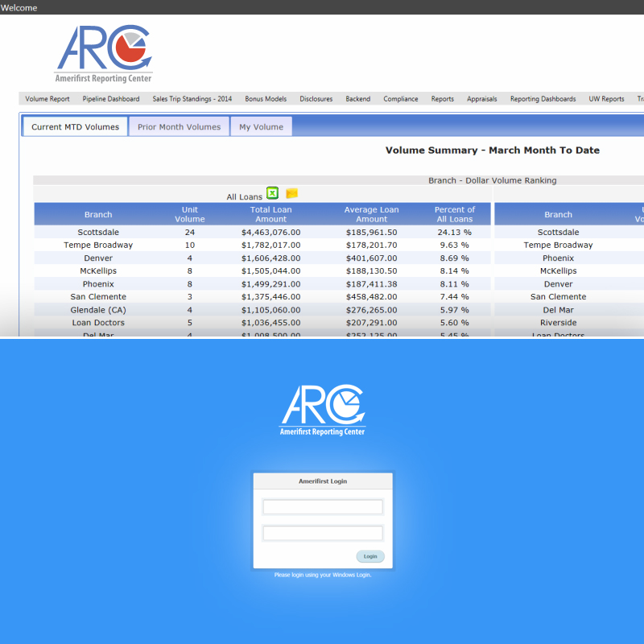Open the Disclosures menu item
This screenshot has width=644, height=644.
point(316,99)
